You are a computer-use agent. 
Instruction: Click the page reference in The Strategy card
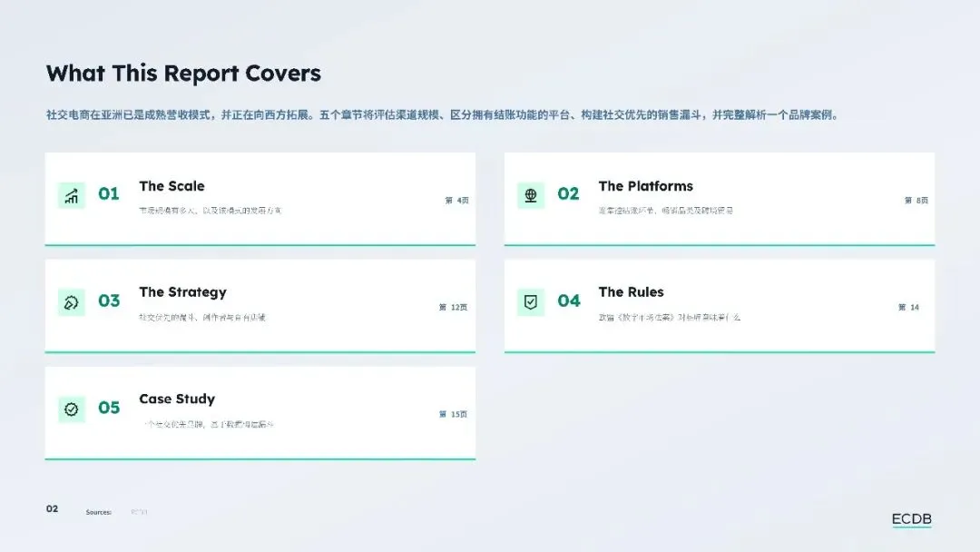[453, 308]
